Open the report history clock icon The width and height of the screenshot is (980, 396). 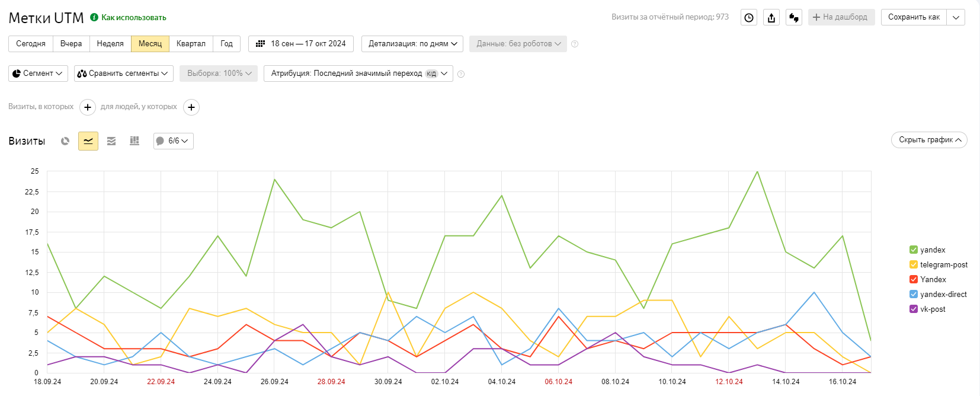click(749, 17)
